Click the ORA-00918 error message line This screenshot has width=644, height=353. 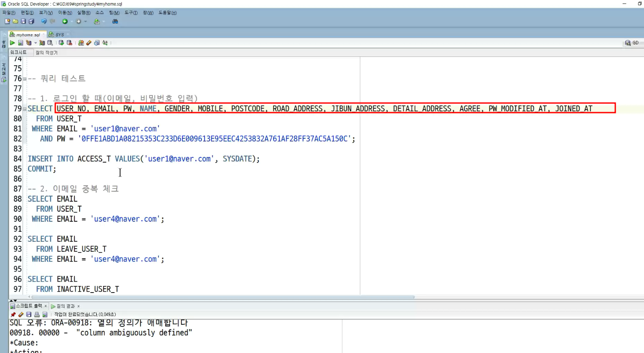tap(99, 323)
